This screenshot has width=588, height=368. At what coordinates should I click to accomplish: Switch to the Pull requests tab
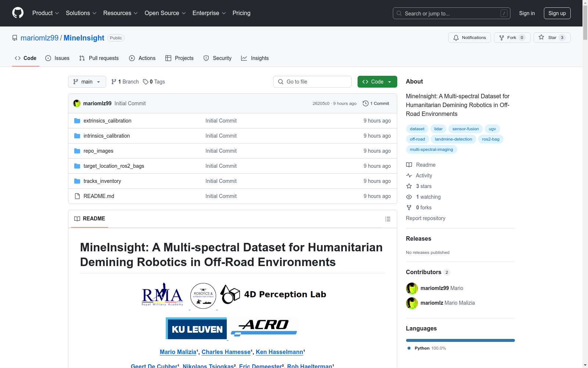99,58
